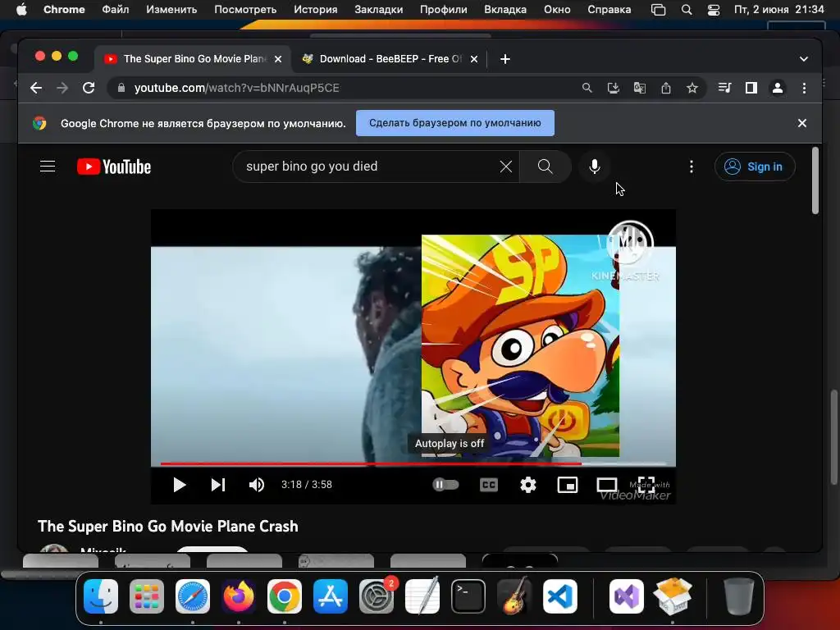Click Сделать браузером по умолчанию button
Screen dimensions: 840x630
click(x=454, y=123)
